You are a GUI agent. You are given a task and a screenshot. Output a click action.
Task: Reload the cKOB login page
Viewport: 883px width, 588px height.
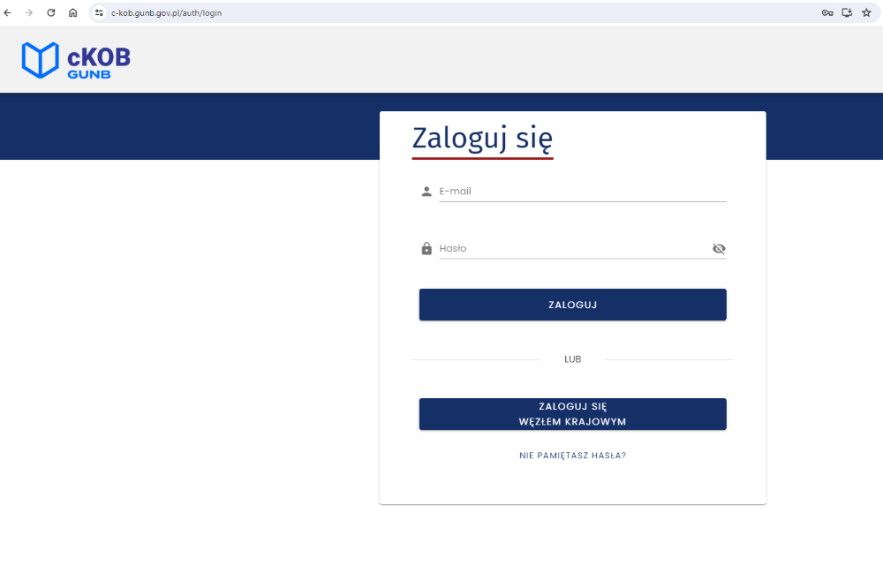51,13
